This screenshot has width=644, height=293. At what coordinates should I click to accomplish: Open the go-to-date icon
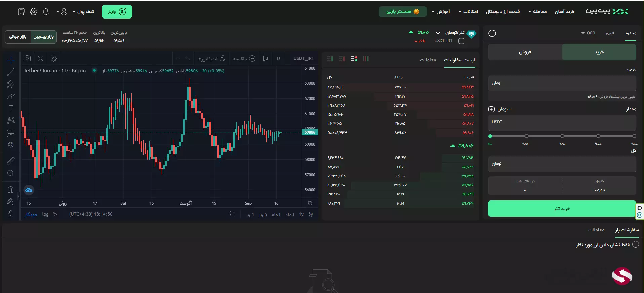[x=232, y=214]
